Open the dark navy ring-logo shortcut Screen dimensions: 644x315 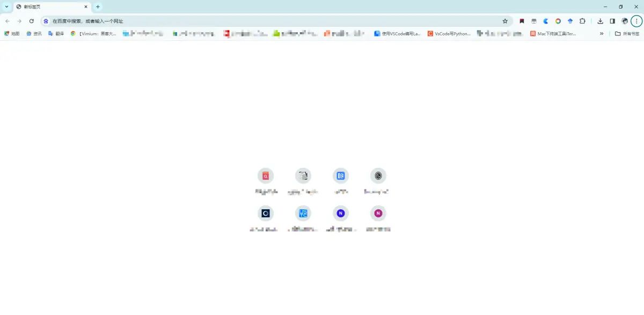(266, 213)
